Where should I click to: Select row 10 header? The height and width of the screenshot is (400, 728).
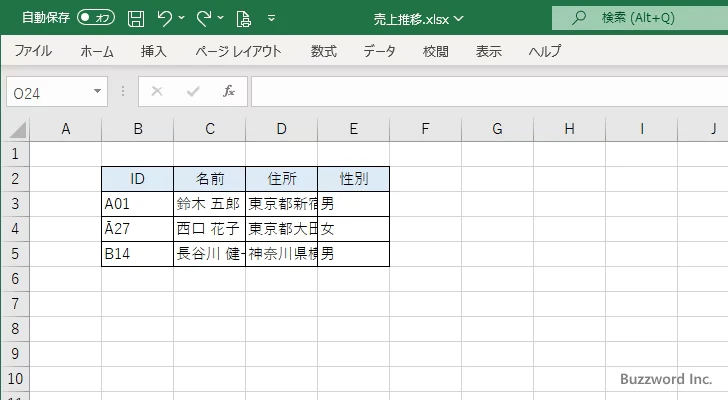click(x=15, y=379)
